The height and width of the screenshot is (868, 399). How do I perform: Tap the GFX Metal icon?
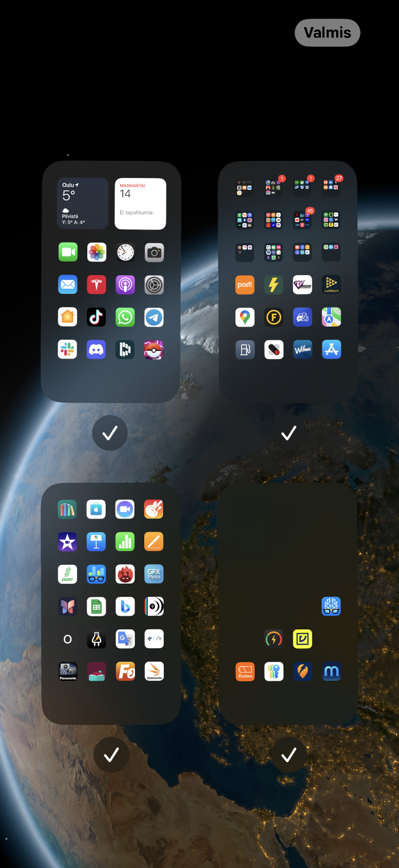pos(154,574)
